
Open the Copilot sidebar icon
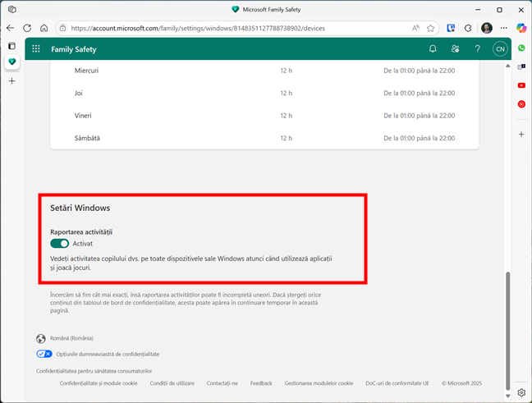(x=521, y=28)
